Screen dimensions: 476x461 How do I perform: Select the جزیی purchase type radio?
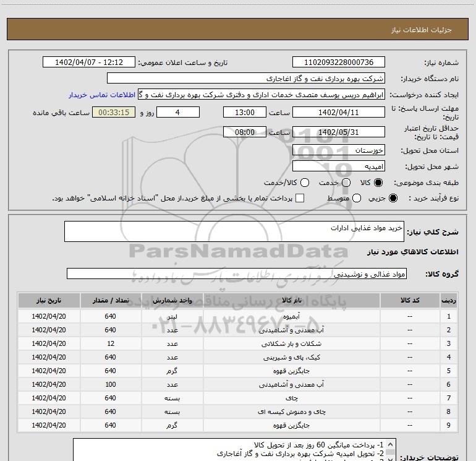[x=393, y=198]
